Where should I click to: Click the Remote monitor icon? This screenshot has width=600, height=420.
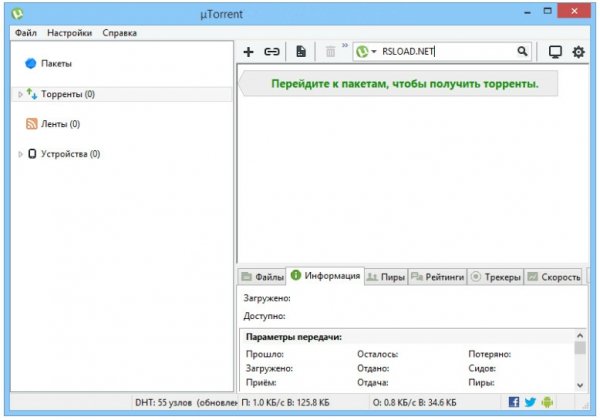(x=555, y=52)
